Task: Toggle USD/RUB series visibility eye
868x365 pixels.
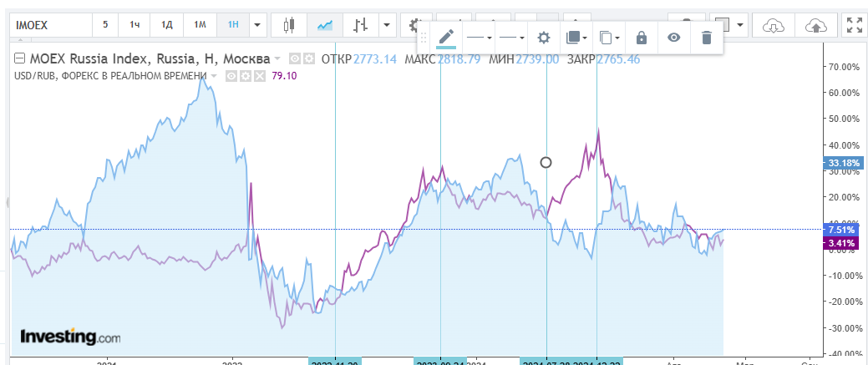Action: click(x=231, y=75)
